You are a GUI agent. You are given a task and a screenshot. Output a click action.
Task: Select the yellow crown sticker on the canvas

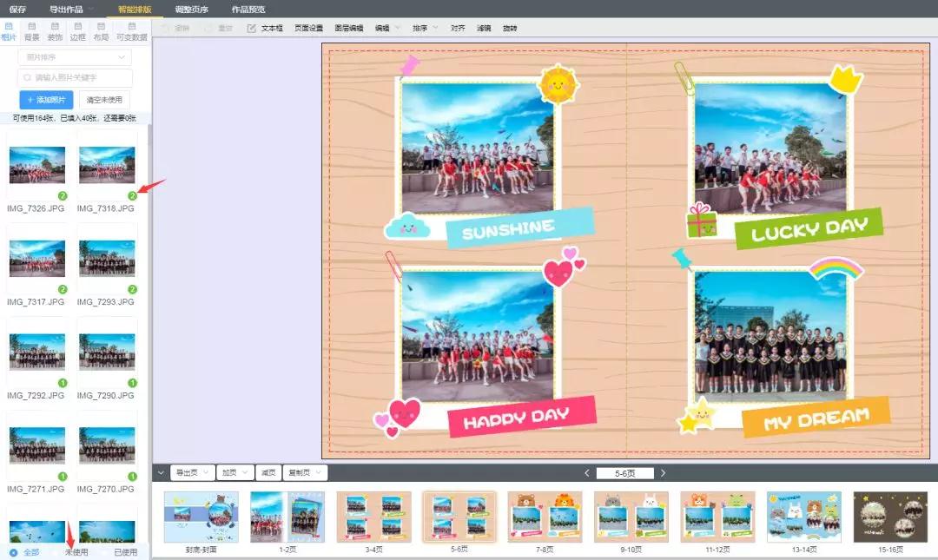pyautogui.click(x=845, y=80)
